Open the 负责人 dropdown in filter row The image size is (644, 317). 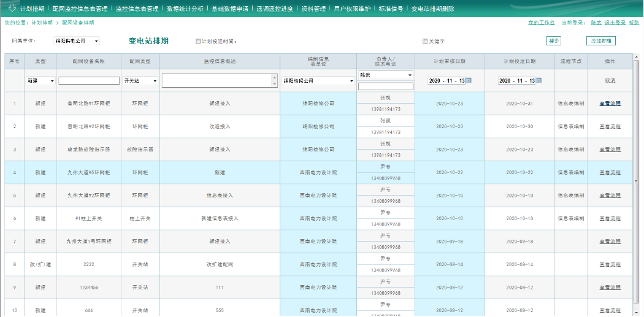pos(386,75)
